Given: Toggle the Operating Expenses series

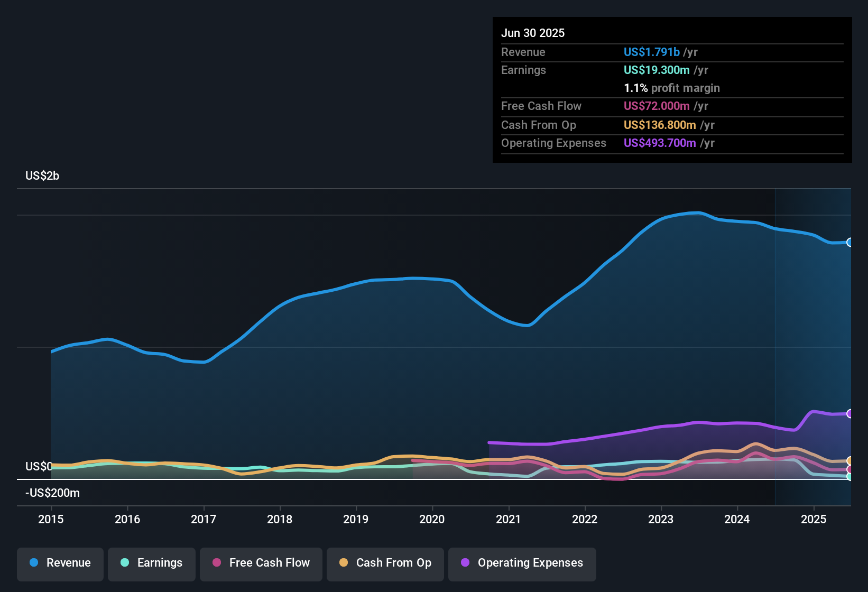Looking at the screenshot, I should (x=522, y=563).
